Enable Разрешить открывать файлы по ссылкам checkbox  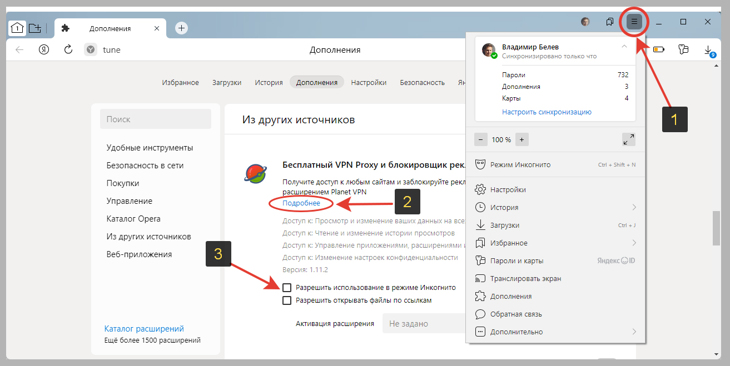tap(287, 300)
